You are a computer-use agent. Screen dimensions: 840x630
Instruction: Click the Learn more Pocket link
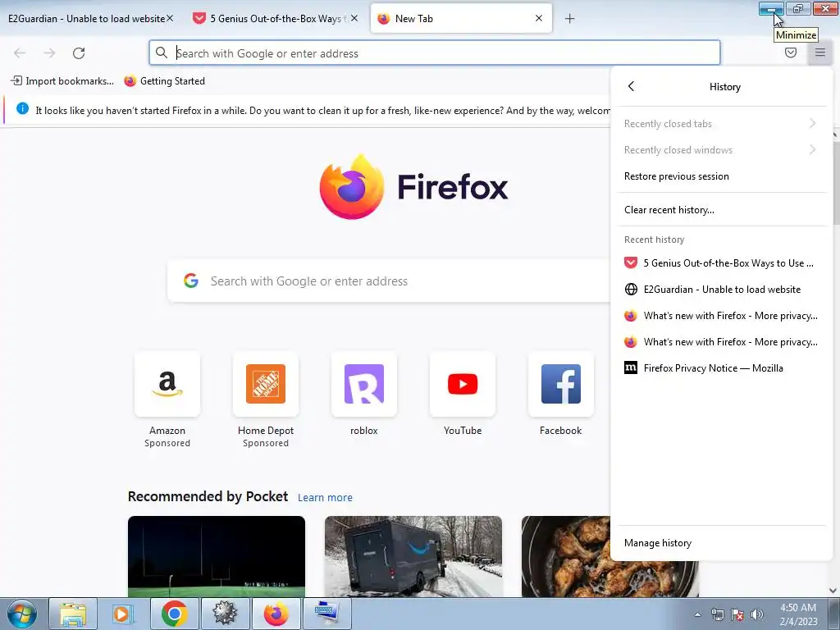coord(325,498)
